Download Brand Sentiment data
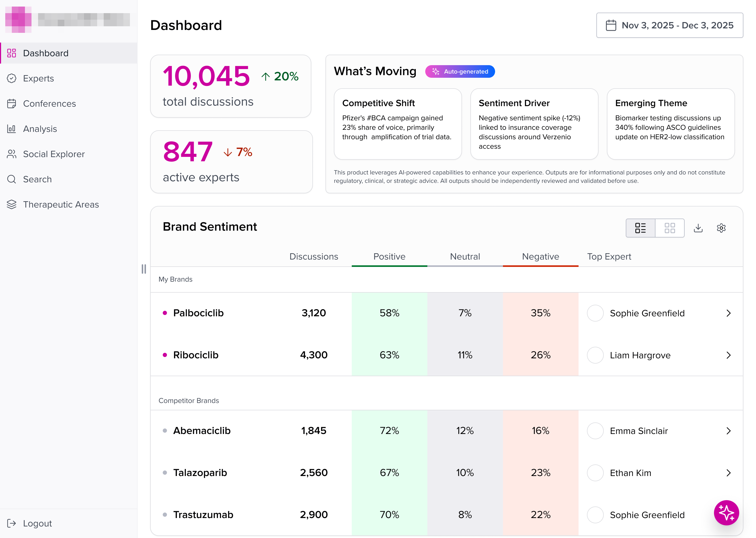Screen dimensions: 756x538 click(698, 228)
